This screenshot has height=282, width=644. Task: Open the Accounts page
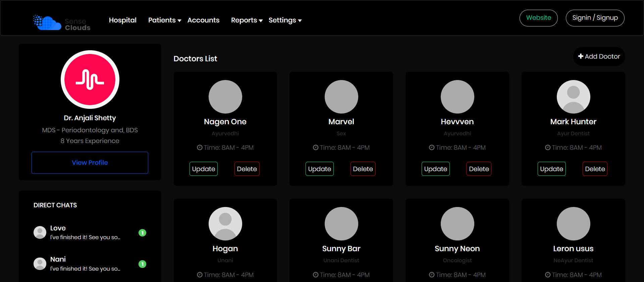[x=203, y=20]
